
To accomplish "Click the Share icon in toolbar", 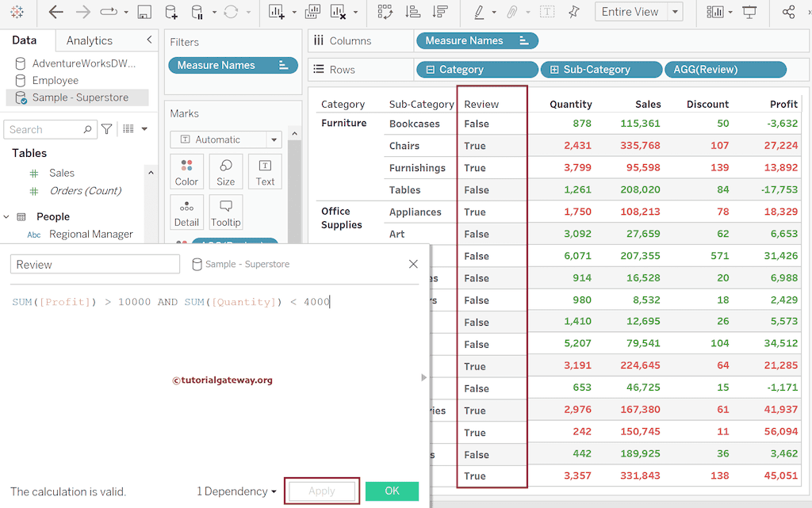I will click(x=788, y=12).
